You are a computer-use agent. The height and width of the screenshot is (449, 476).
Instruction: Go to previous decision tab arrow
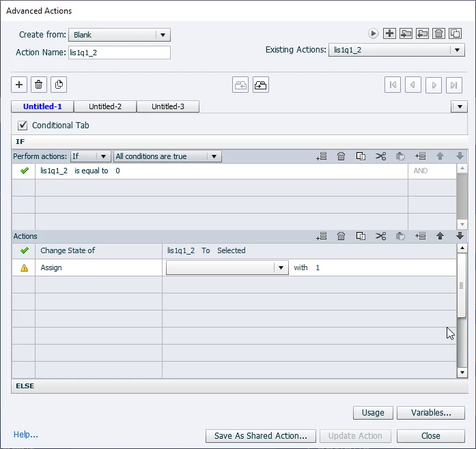[x=413, y=85]
